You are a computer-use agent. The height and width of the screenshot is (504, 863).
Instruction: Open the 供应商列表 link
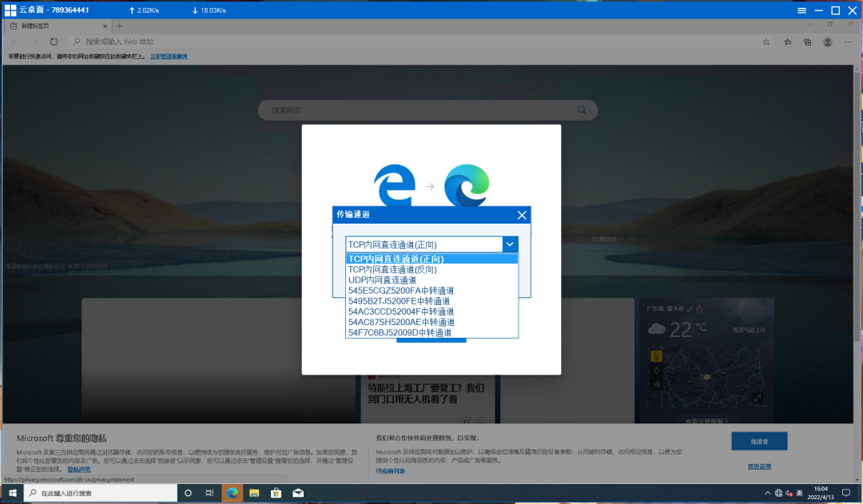pos(390,471)
